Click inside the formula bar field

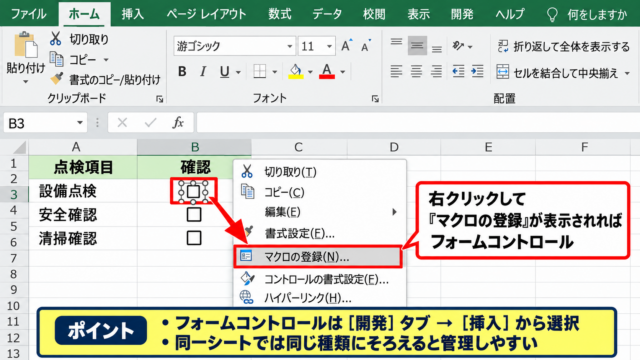(x=418, y=123)
